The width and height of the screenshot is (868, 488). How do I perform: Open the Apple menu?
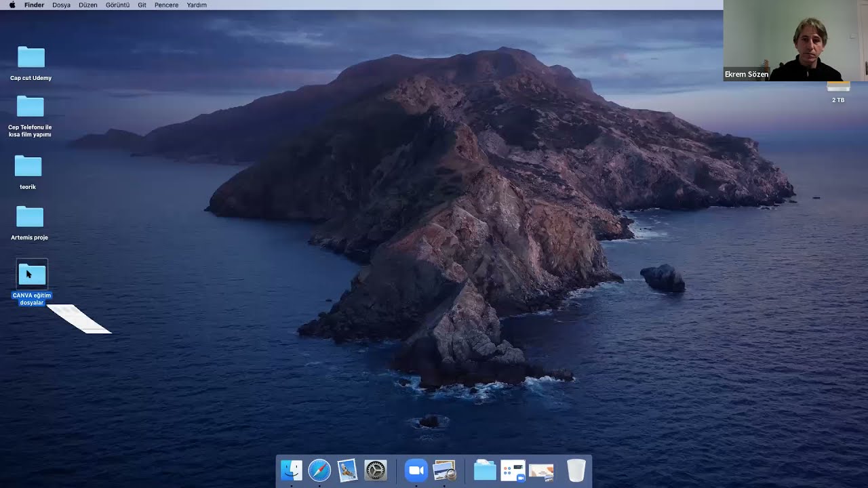[x=12, y=5]
